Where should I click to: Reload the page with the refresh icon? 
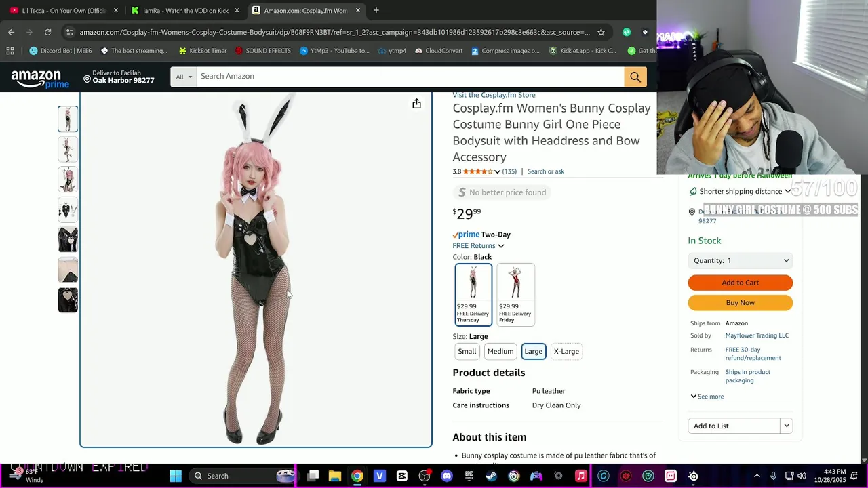(47, 32)
